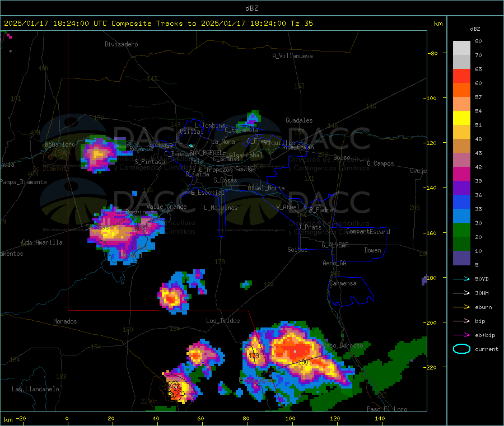Click the cyan 50YD arrow icon
The image size is (504, 426).
click(x=461, y=279)
